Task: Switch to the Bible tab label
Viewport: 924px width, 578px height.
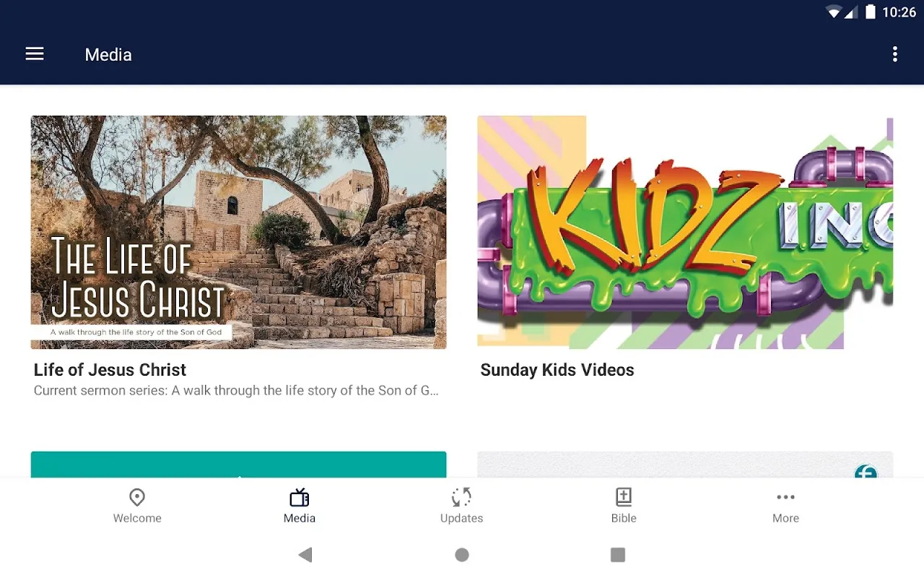Action: 624,518
